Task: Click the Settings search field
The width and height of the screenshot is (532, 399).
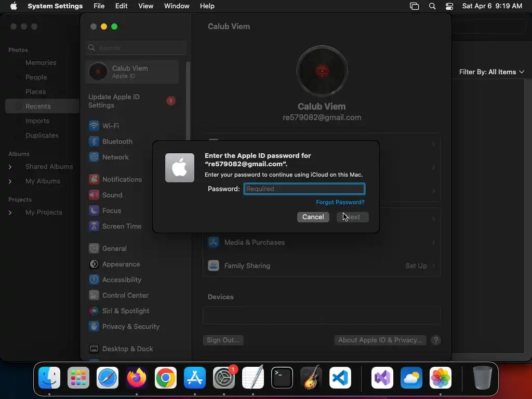Action: (136, 48)
